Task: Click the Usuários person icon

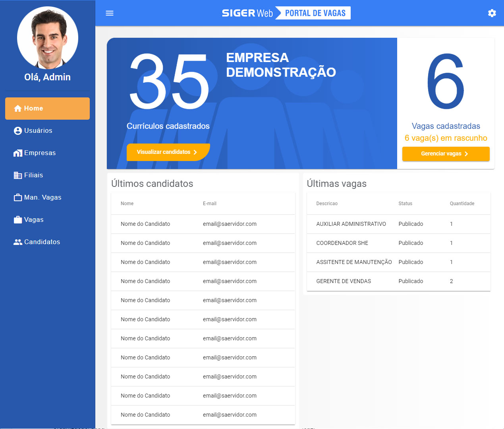Action: pyautogui.click(x=17, y=131)
